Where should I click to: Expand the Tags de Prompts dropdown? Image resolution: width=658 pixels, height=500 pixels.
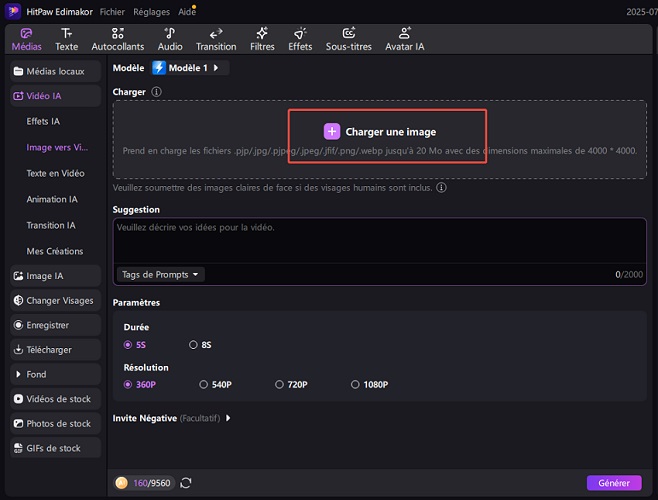click(160, 274)
